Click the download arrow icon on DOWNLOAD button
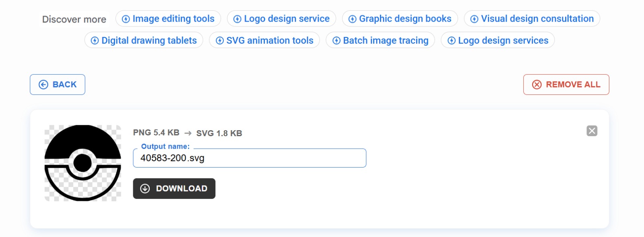 point(146,188)
